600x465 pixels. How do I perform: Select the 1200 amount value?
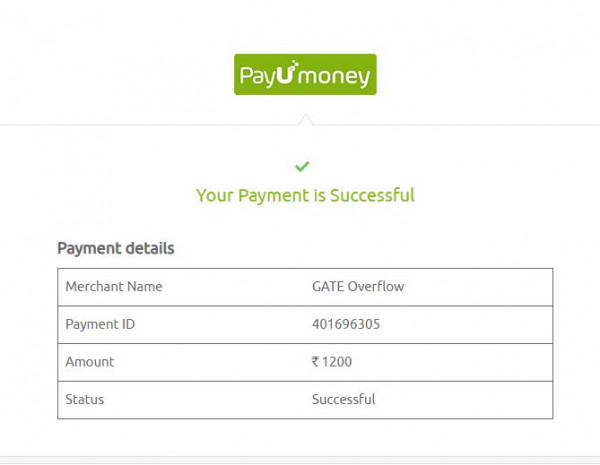[337, 362]
